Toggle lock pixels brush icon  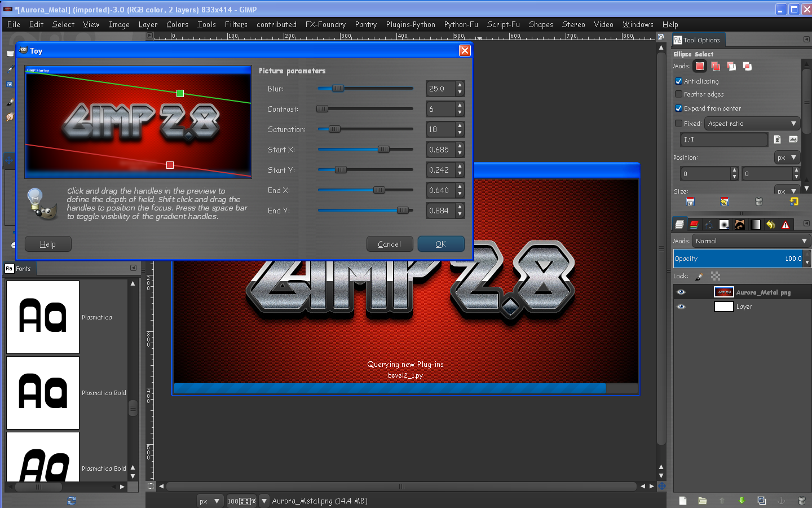coord(699,277)
